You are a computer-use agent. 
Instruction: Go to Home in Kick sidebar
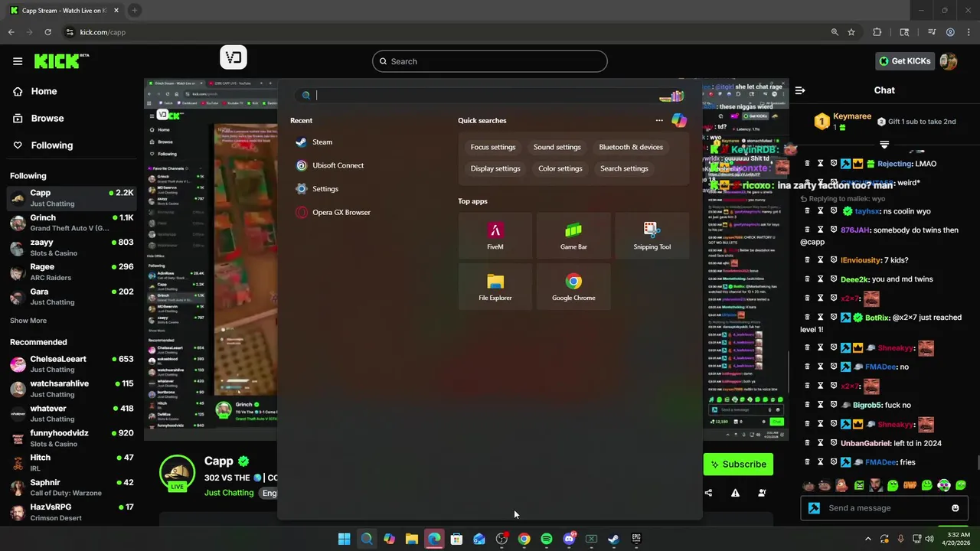pyautogui.click(x=44, y=91)
